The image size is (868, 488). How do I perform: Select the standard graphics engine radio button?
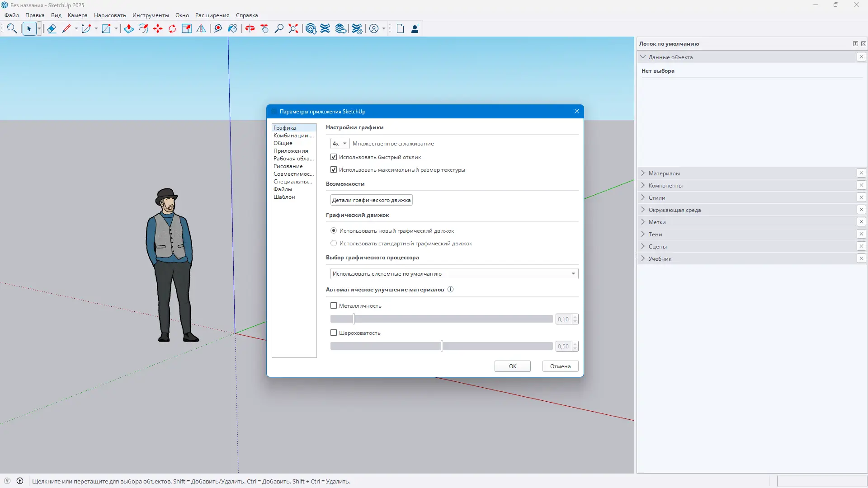pos(334,244)
